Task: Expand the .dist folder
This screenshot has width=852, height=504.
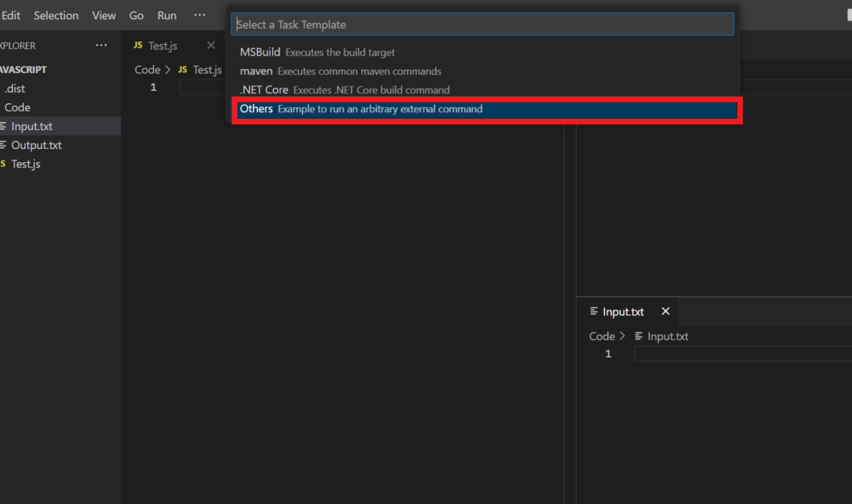Action: (17, 88)
